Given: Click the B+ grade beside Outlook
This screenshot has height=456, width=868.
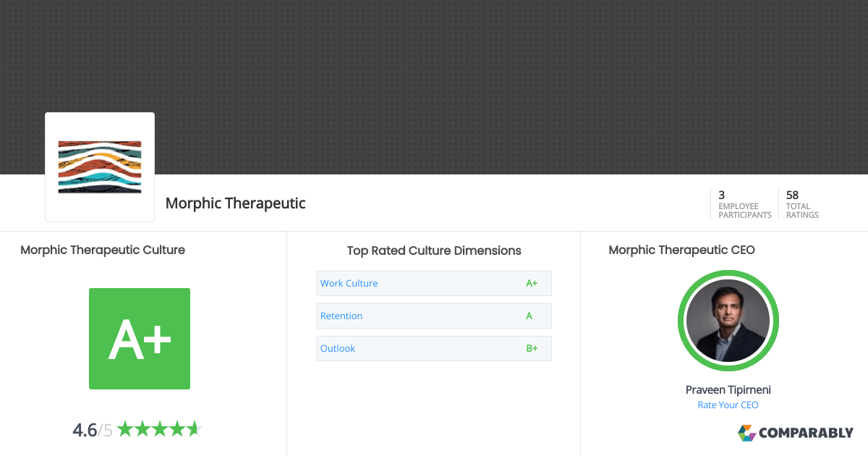Looking at the screenshot, I should tap(532, 348).
